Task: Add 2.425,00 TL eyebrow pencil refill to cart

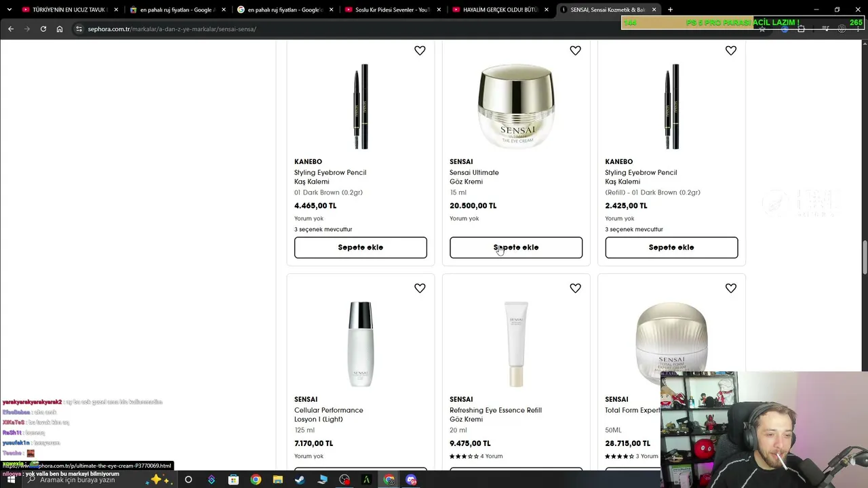Action: pos(671,247)
